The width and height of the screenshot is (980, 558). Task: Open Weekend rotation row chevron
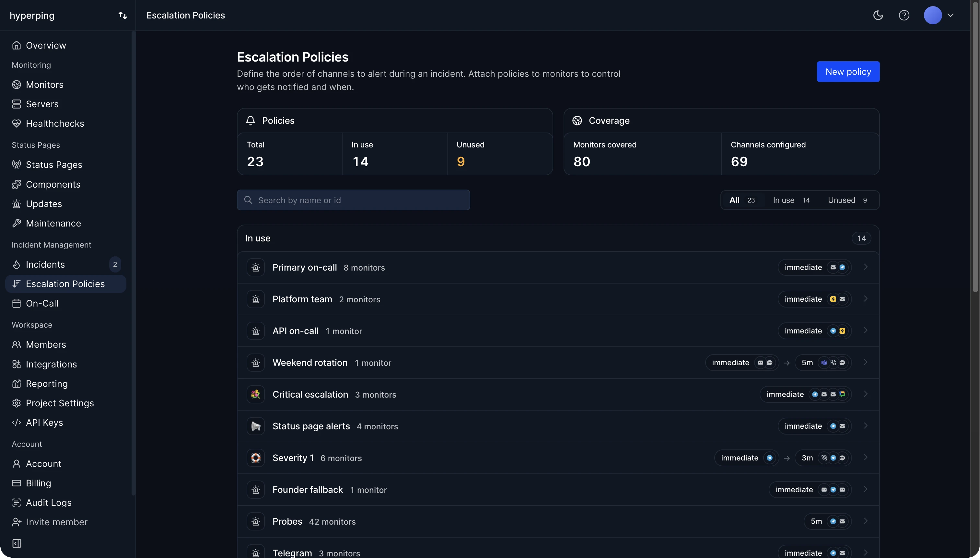click(865, 363)
